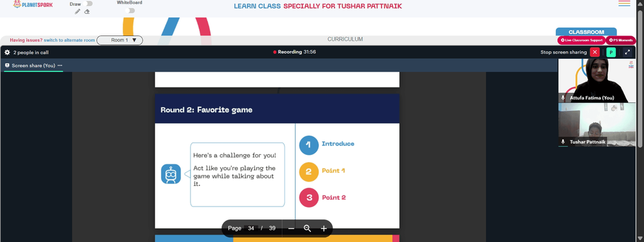Click Tushar Pattnaik video tile
Screen dimensions: 644x242
pyautogui.click(x=597, y=125)
